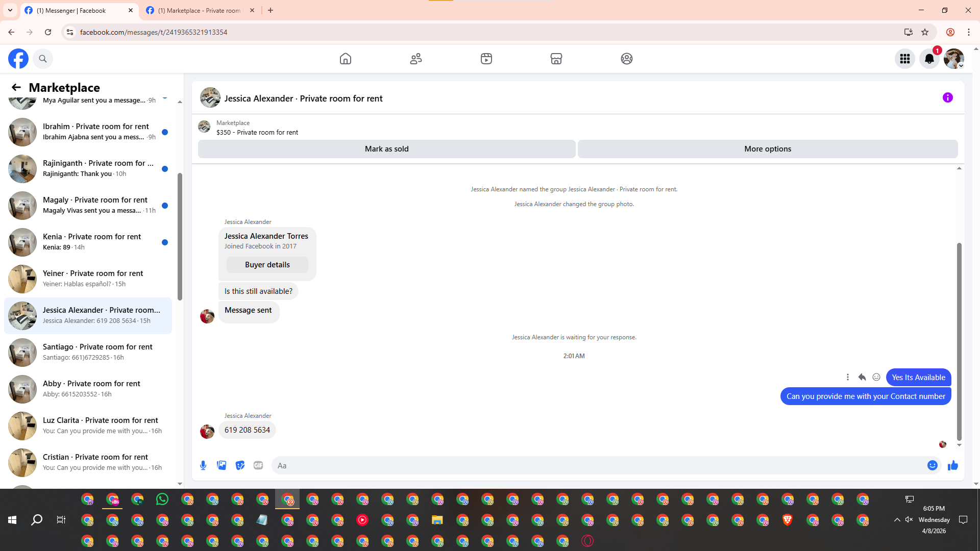Click the voice clip microphone icon

click(x=203, y=465)
